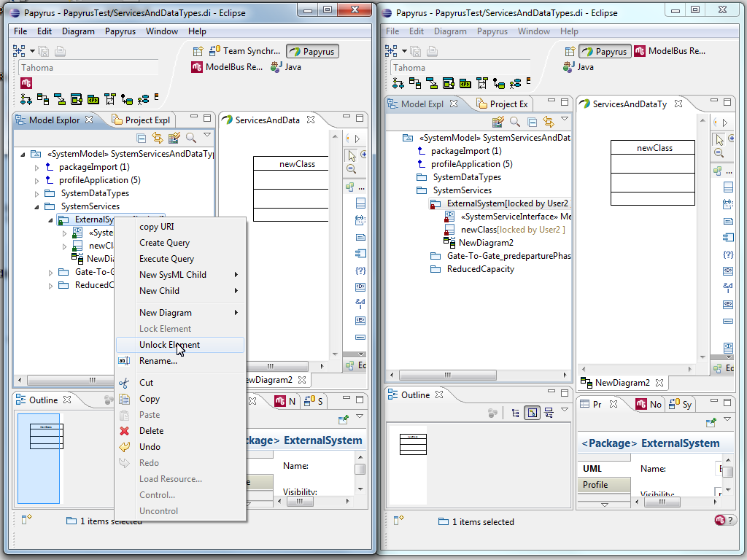Screen dimensions: 747x560
Task: Pick the DataType <D> tool in left palette
Action: pyautogui.click(x=360, y=287)
